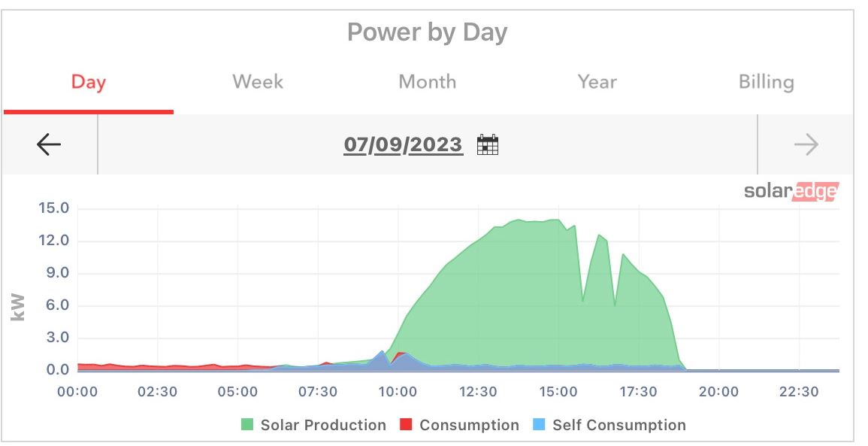Click the date 07/09/2023 link
This screenshot has height=446, width=868.
[403, 144]
